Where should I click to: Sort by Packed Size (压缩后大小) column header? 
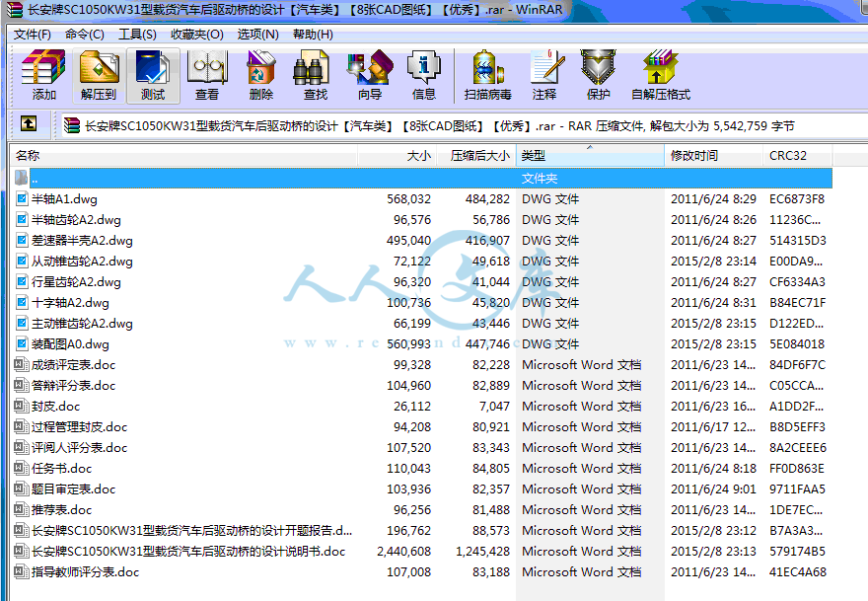476,156
